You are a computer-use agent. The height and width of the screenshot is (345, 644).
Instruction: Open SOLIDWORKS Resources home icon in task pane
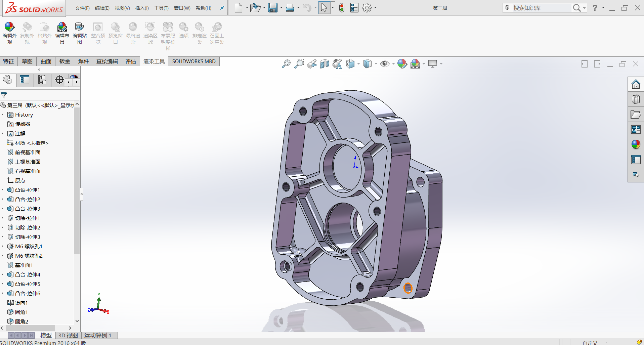(x=636, y=84)
